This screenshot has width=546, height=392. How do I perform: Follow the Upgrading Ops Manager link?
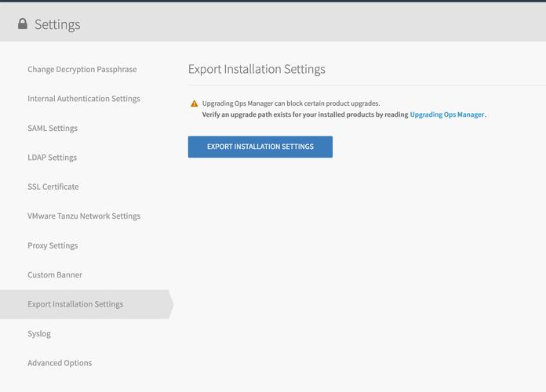[x=446, y=114]
